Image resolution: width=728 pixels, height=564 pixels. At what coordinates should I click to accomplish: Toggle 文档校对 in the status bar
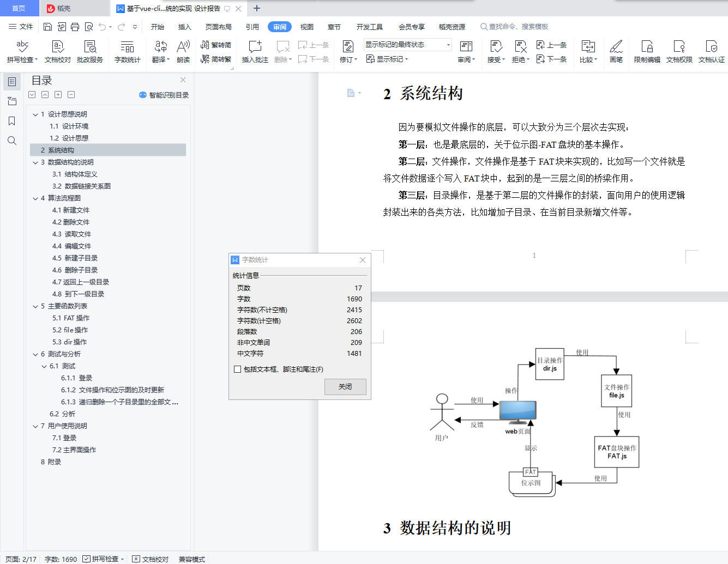(151, 559)
